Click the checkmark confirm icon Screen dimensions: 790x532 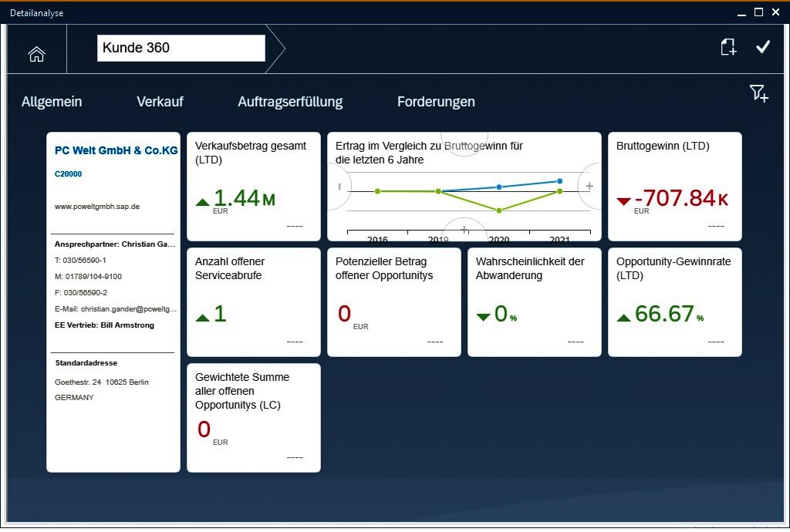point(763,48)
